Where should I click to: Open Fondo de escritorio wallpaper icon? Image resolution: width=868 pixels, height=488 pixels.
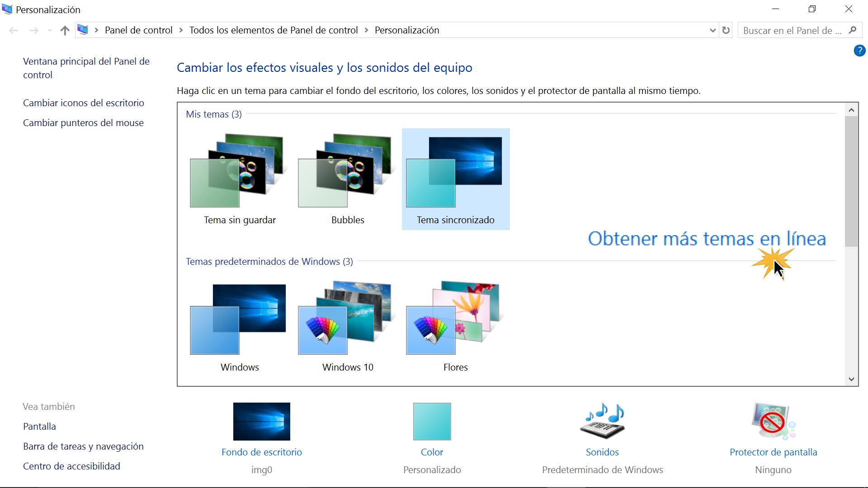pos(262,422)
